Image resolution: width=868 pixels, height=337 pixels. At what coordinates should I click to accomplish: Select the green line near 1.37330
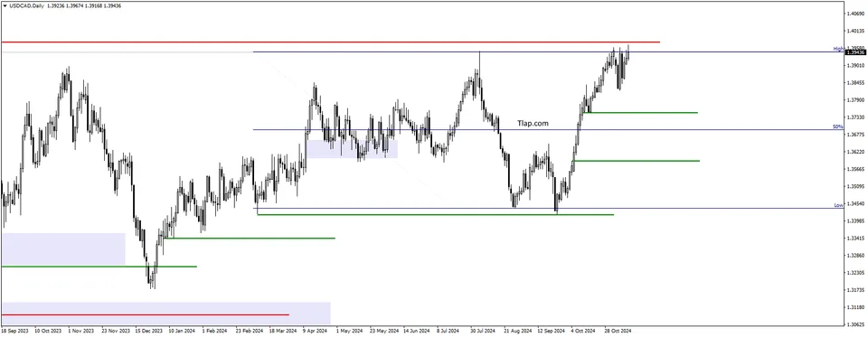[x=640, y=113]
